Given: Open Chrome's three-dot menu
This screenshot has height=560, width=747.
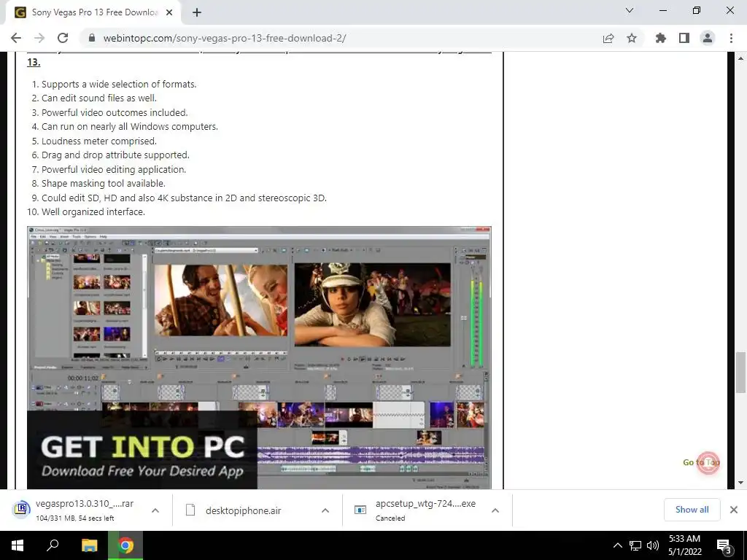Looking at the screenshot, I should pos(731,38).
